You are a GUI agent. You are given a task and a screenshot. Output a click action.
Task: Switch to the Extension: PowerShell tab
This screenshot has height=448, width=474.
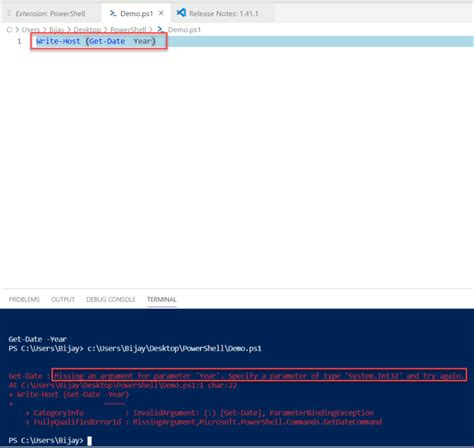(50, 13)
